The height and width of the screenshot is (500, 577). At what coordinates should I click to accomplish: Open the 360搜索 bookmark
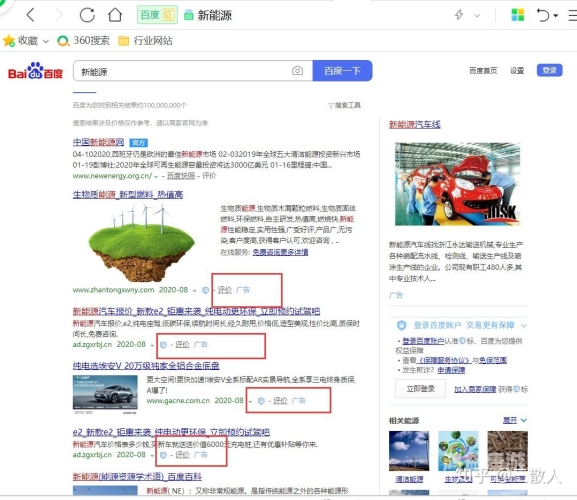(84, 40)
